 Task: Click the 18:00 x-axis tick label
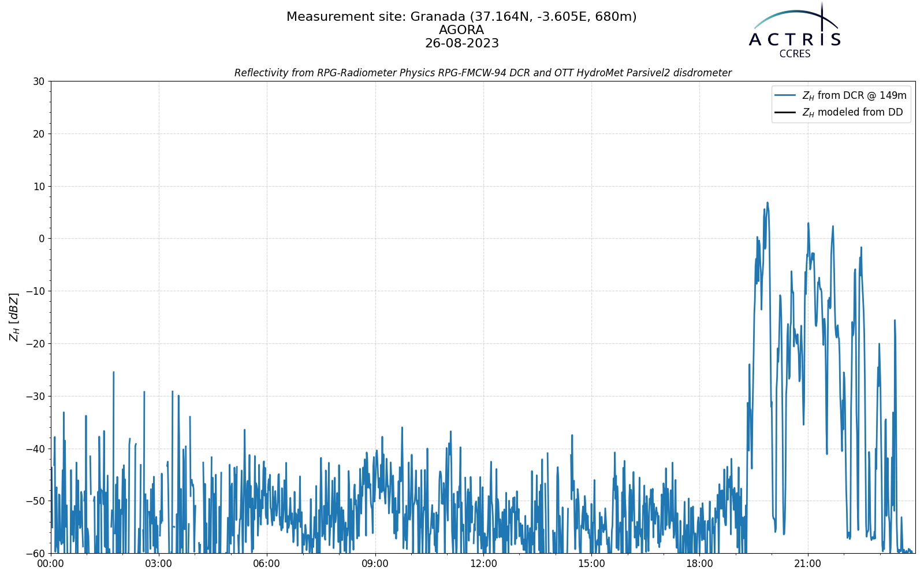click(x=699, y=564)
